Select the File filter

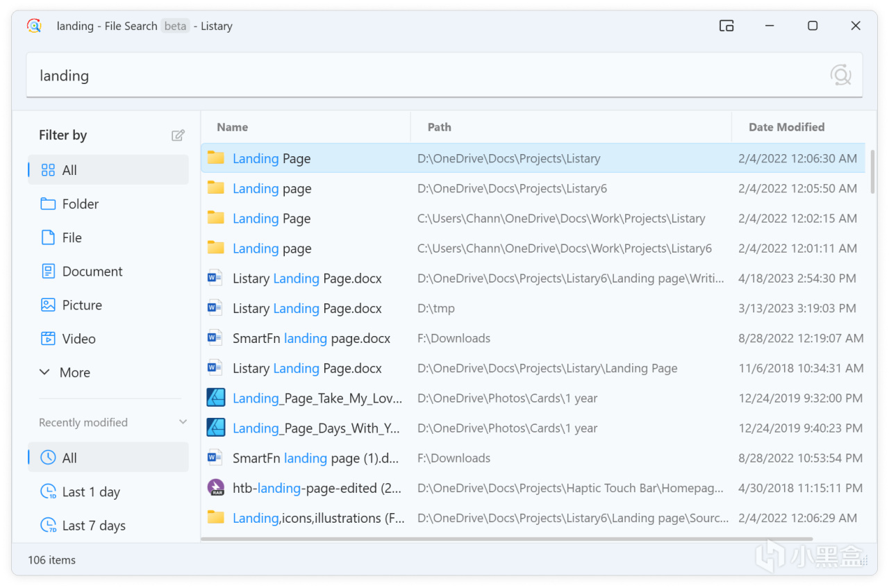(x=72, y=237)
